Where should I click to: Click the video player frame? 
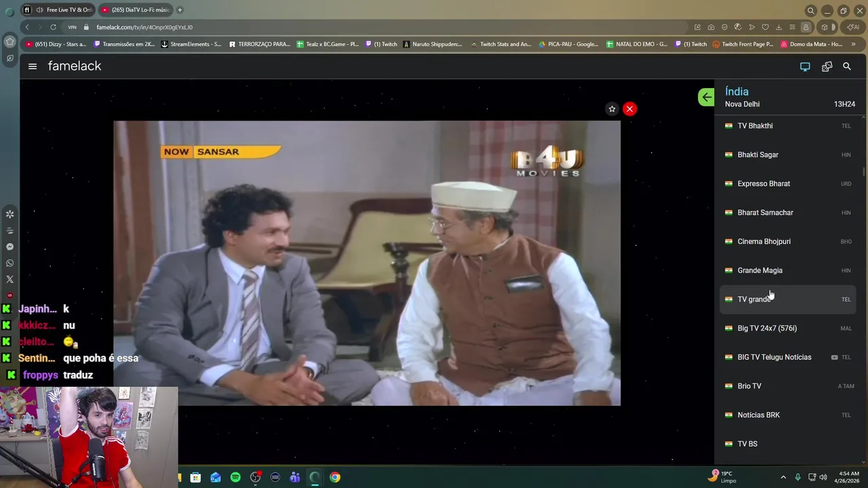(367, 263)
